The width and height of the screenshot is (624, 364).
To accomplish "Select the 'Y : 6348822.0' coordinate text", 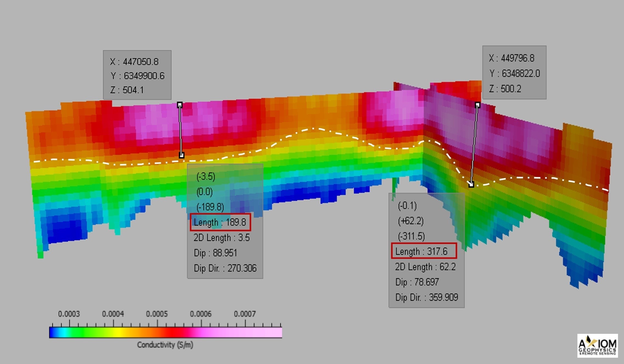I will click(515, 74).
